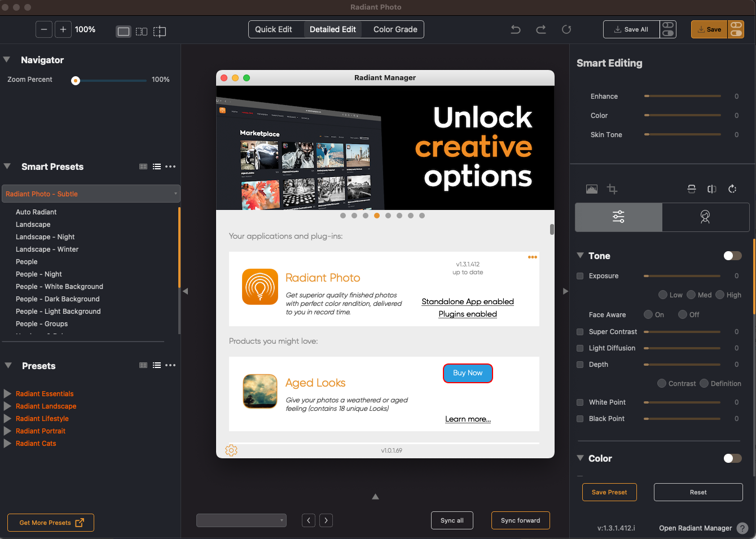This screenshot has height=539, width=756.
Task: Open the Radiant Photo - Subtle dropdown
Action: (91, 194)
